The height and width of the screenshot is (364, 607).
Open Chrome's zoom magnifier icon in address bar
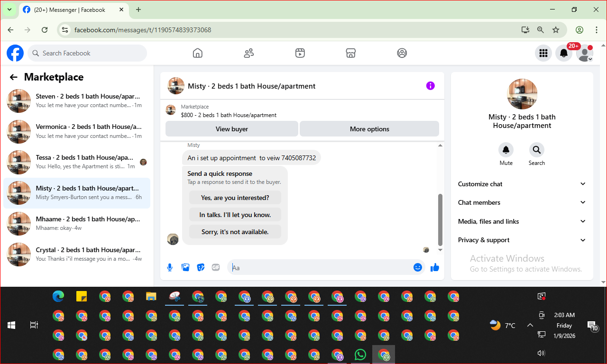pyautogui.click(x=541, y=30)
